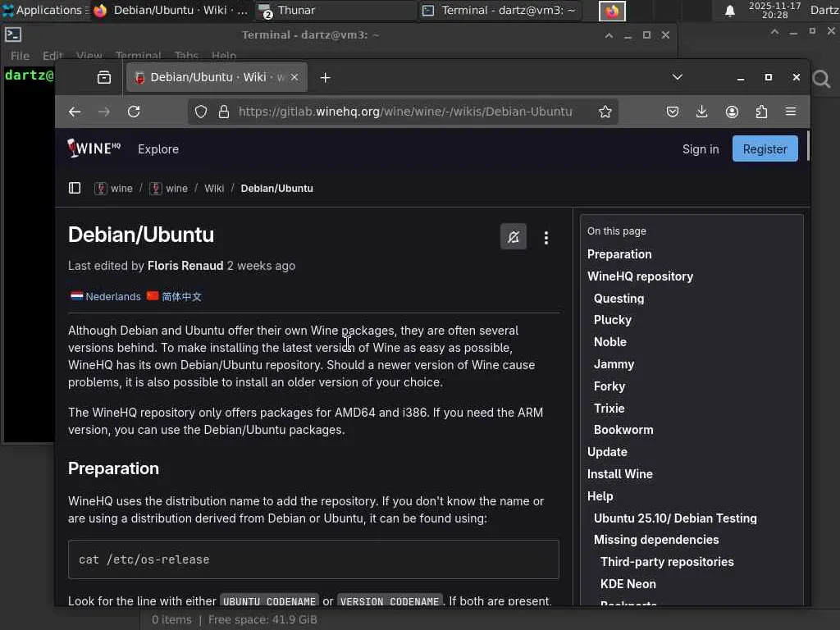
Task: Open the Firefox account icon
Action: 732,112
